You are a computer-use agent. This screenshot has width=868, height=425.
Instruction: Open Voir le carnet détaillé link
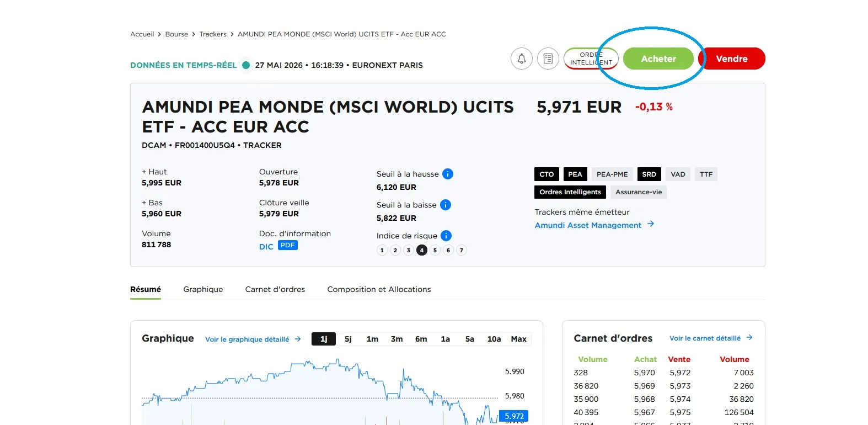(705, 338)
